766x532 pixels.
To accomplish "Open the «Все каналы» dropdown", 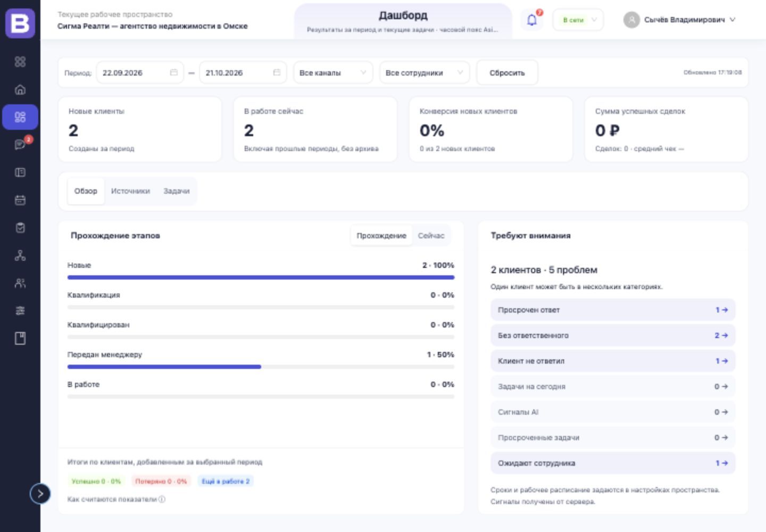I will pos(333,73).
